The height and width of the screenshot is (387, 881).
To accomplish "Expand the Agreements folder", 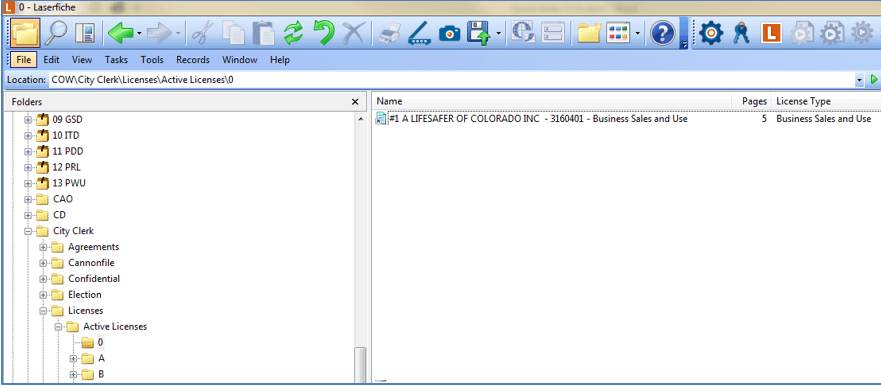I will pyautogui.click(x=43, y=247).
